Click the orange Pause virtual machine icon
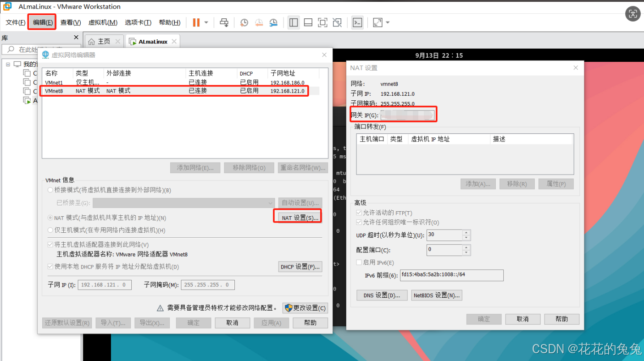Image resolution: width=644 pixels, height=361 pixels. coord(196,22)
